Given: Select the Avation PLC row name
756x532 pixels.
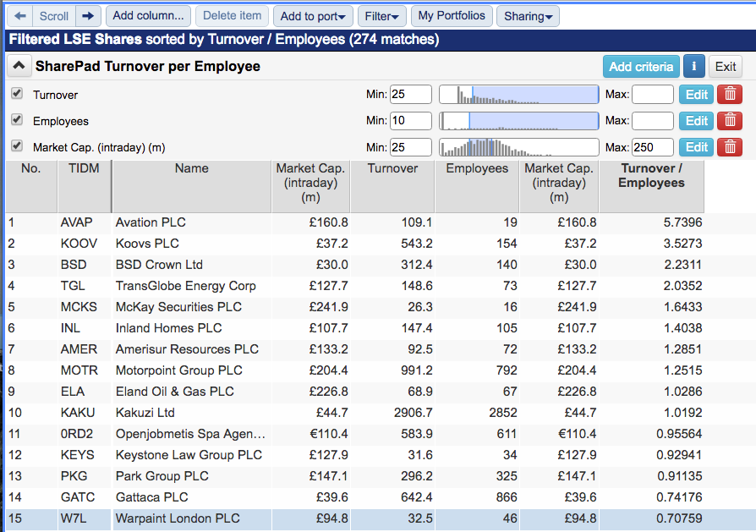Looking at the screenshot, I should coord(151,222).
